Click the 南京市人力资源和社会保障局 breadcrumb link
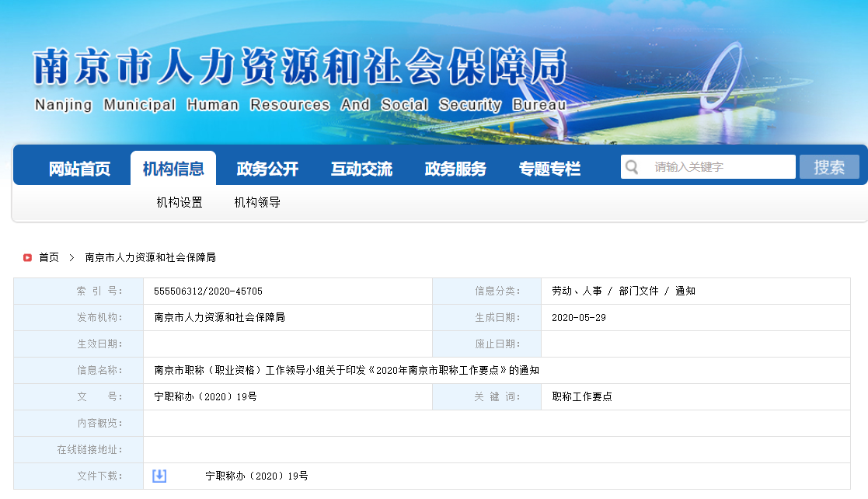Viewport: 868px width, 499px height. (150, 257)
